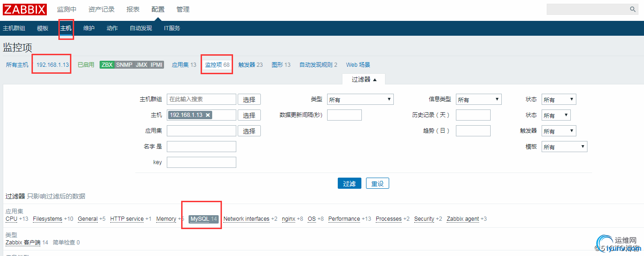Click the 趋势（日）input field
644x256 pixels.
point(473,131)
